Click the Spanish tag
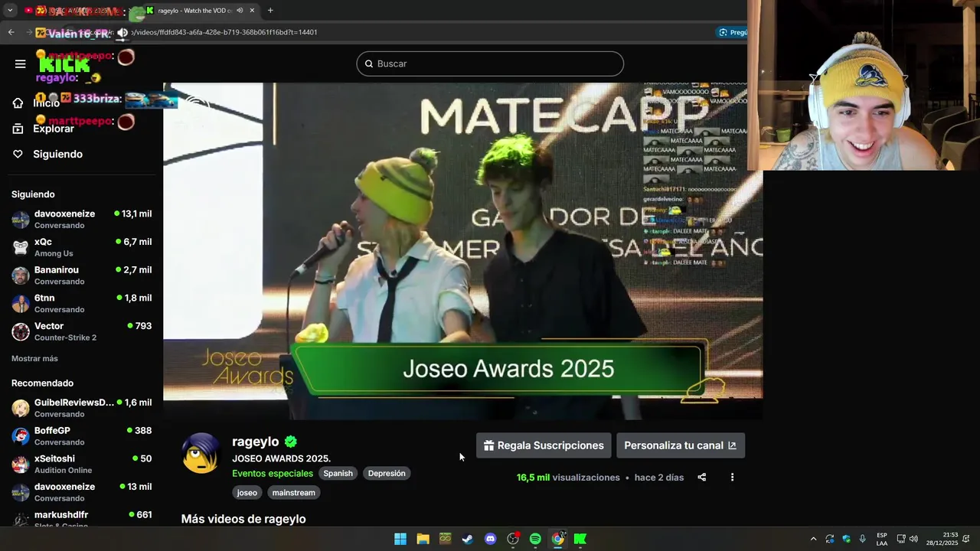 (338, 473)
